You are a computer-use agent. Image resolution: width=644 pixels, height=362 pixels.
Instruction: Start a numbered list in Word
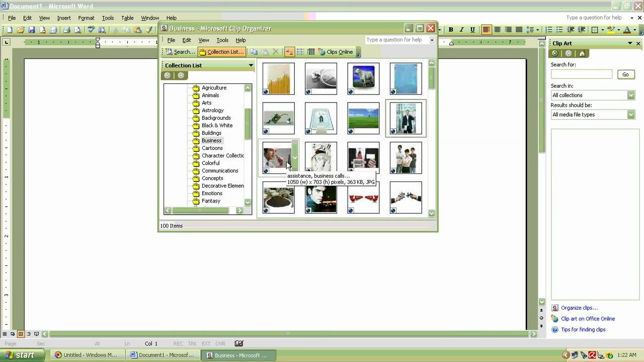coord(549,30)
